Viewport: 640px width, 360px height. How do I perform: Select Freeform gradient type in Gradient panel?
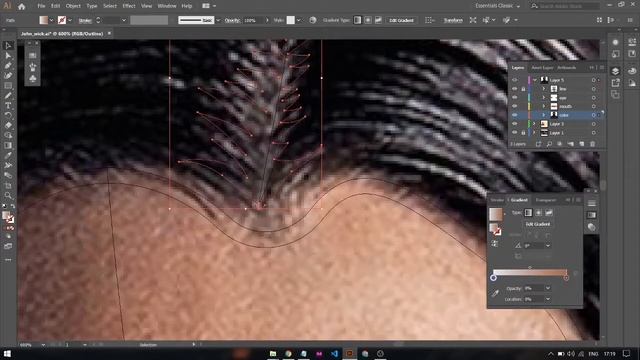pyautogui.click(x=549, y=213)
